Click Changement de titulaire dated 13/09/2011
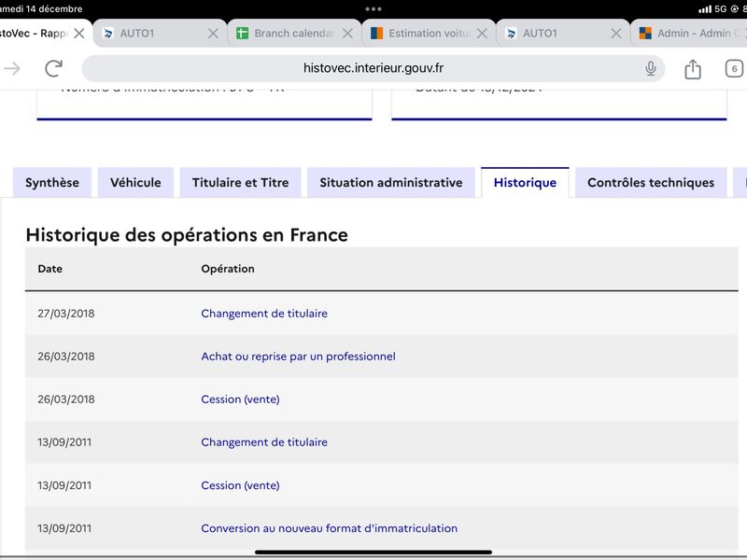 [264, 441]
